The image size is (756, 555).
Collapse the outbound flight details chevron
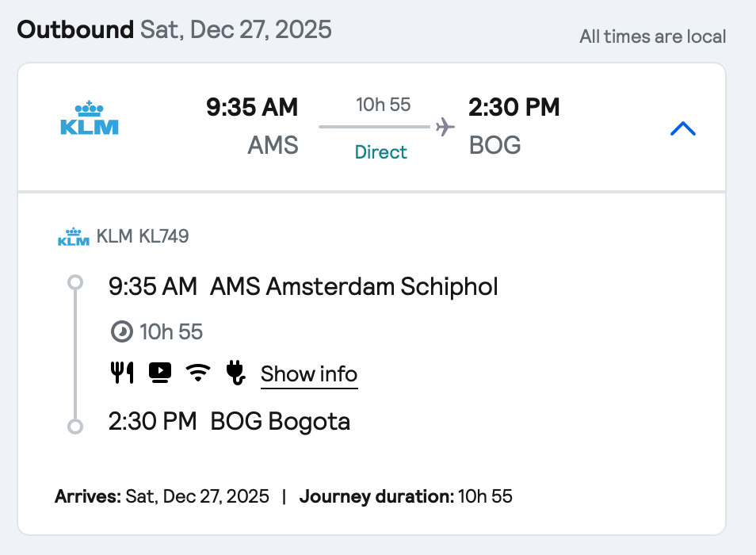(682, 128)
